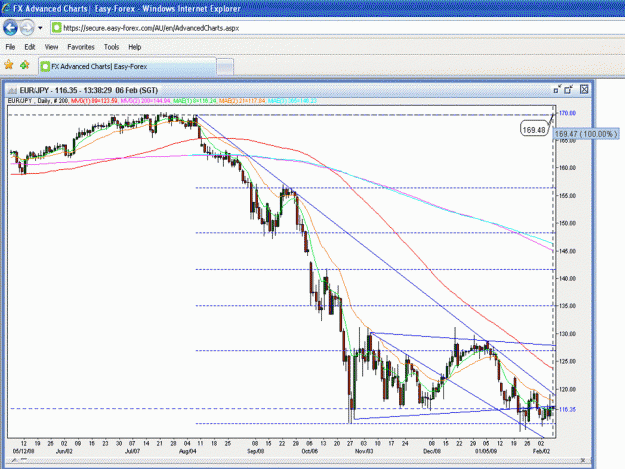
Task: Click the magenta MVG(2) 200 indicator label
Action: [145, 101]
